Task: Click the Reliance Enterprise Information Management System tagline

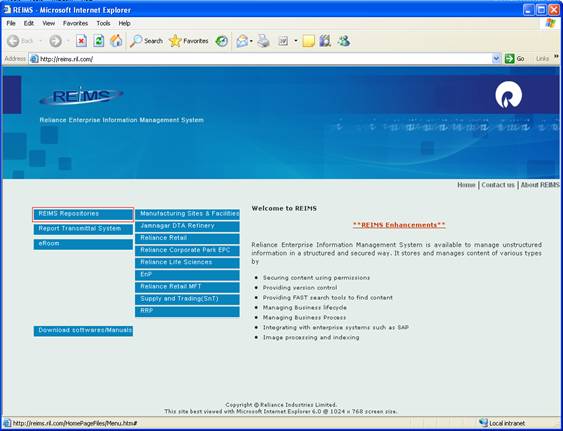Action: [x=121, y=120]
